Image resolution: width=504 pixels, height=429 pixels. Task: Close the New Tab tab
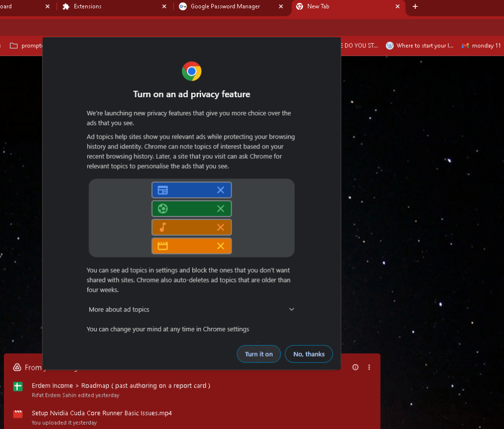pos(398,6)
